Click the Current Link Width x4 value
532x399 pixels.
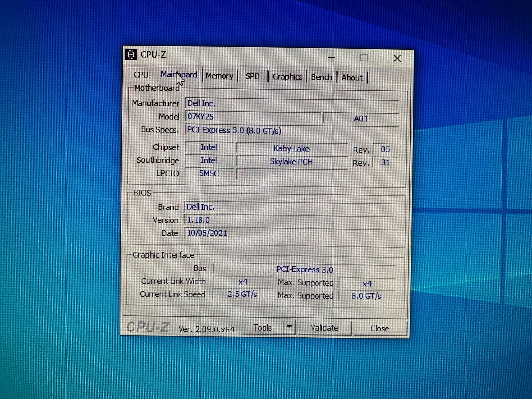point(243,282)
